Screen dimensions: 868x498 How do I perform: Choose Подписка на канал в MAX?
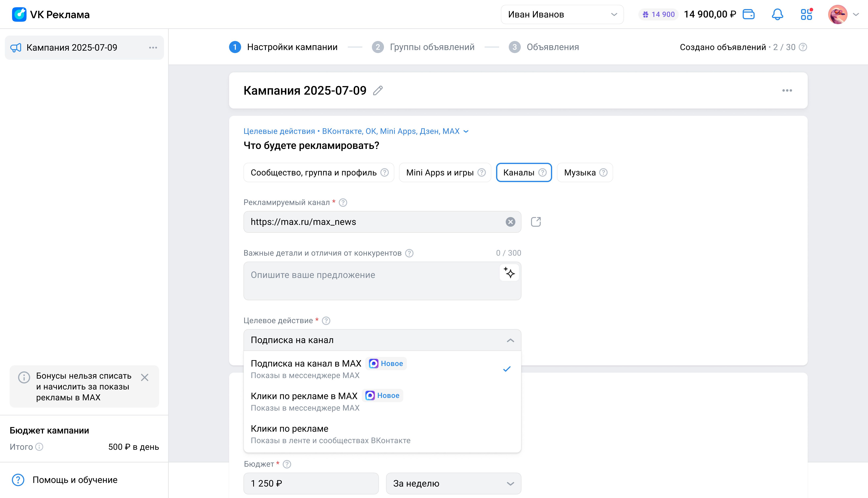click(x=382, y=369)
